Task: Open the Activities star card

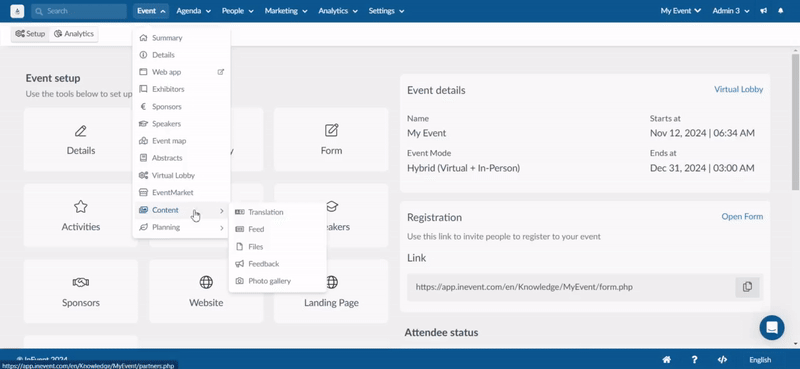Action: [x=81, y=215]
